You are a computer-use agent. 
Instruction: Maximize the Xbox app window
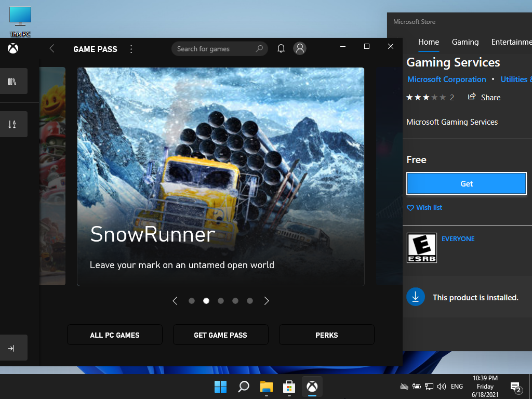tap(367, 46)
